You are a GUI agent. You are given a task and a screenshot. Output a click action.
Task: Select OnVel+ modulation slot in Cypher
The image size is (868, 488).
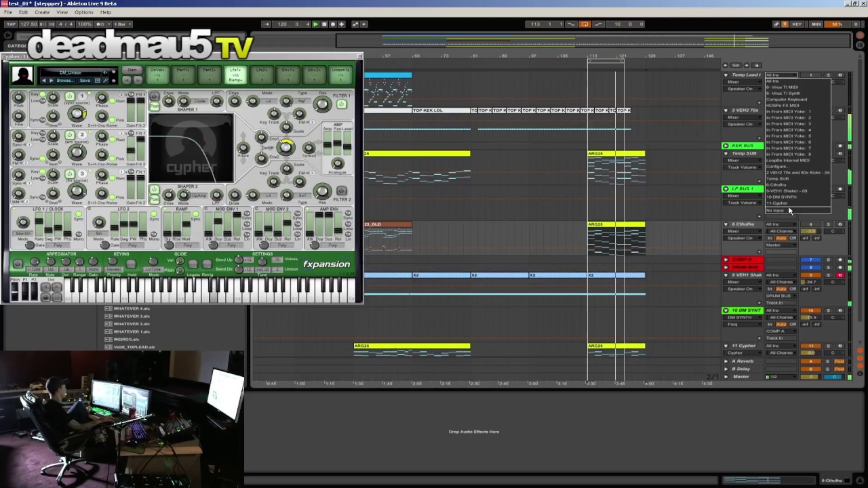pyautogui.click(x=157, y=73)
